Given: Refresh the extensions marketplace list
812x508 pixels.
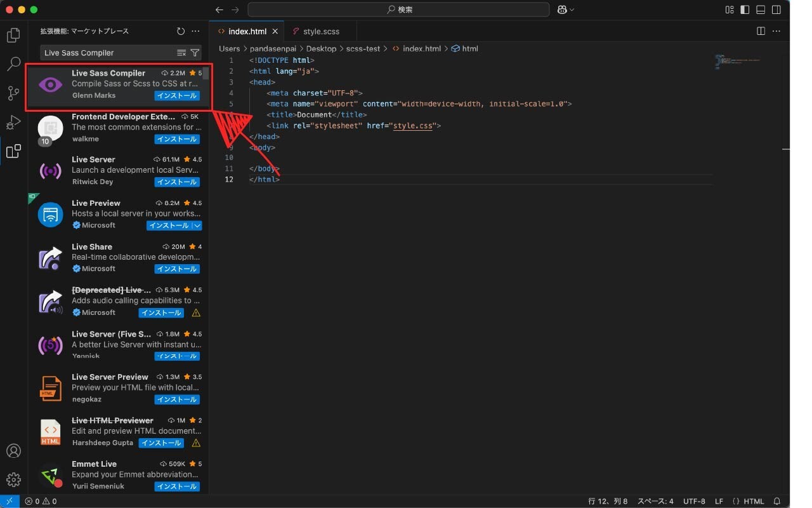Looking at the screenshot, I should pos(181,31).
